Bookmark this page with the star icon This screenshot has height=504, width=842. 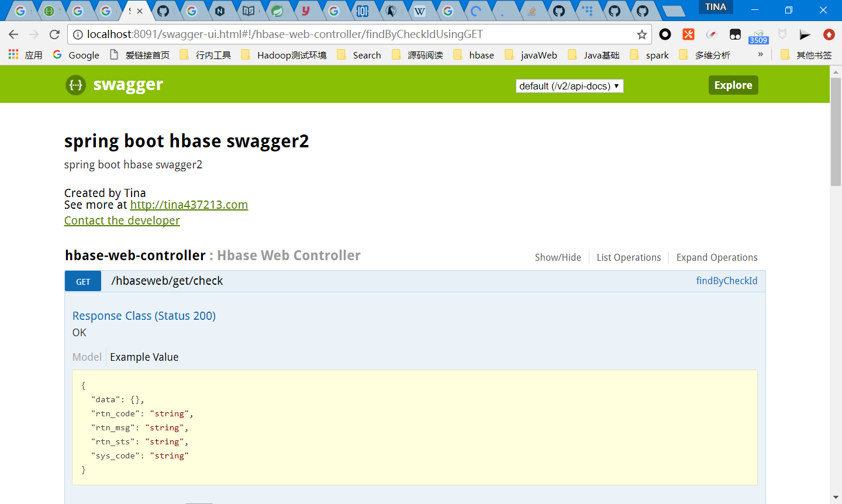point(642,34)
